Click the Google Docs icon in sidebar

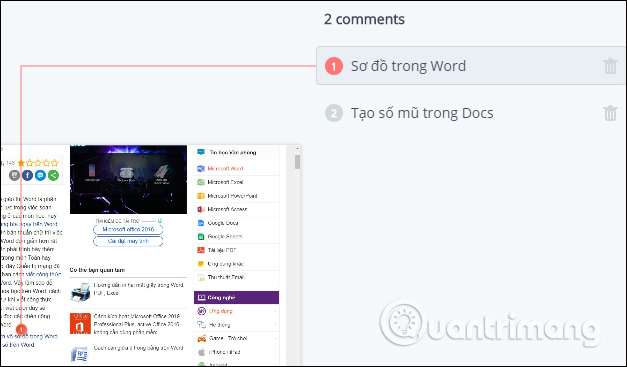point(201,223)
